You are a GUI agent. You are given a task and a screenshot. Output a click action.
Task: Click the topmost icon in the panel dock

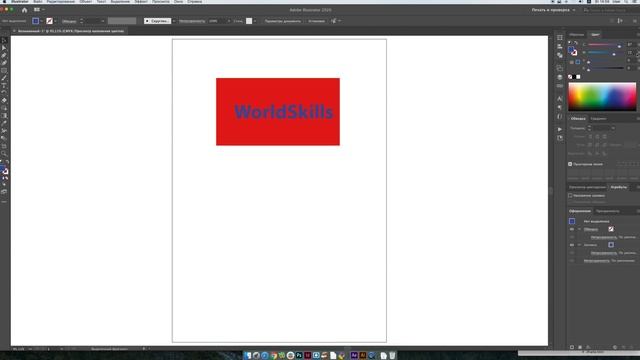tap(560, 38)
